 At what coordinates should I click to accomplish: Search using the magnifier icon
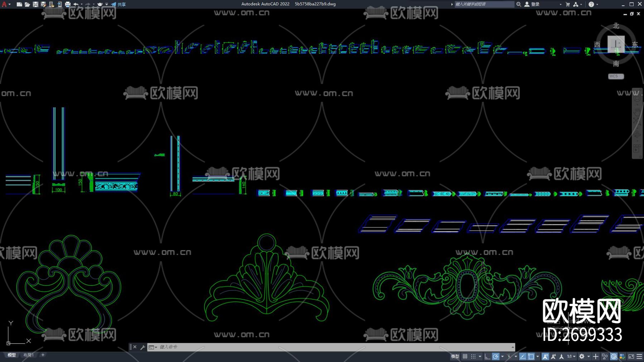click(x=518, y=4)
